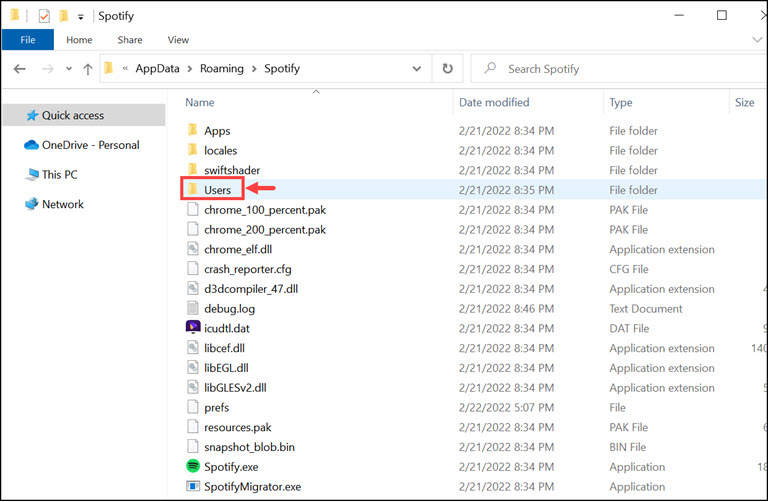Viewport: 768px width, 502px height.
Task: Select the swiftshader folder icon
Action: [x=192, y=169]
